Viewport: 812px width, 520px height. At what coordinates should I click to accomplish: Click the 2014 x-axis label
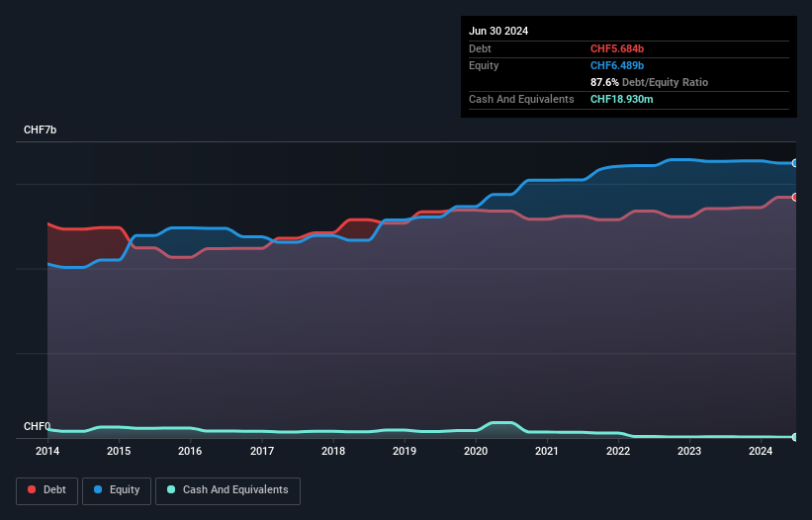[47, 451]
